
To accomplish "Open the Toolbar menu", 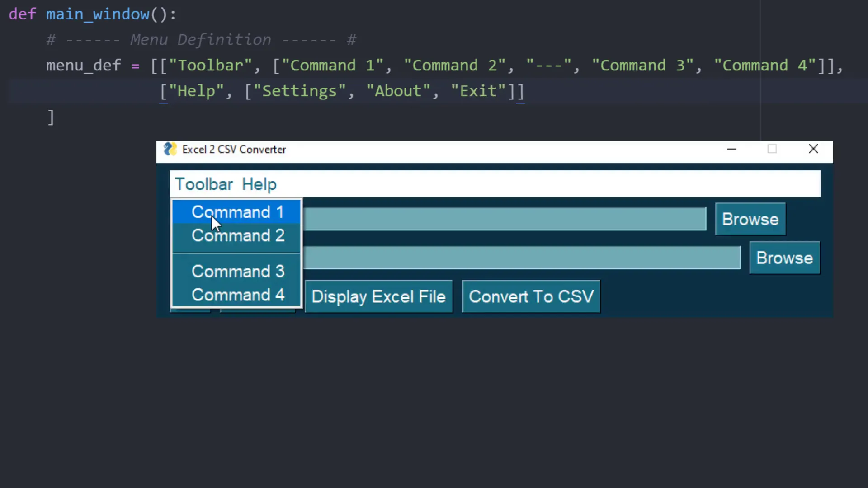I will pyautogui.click(x=203, y=184).
